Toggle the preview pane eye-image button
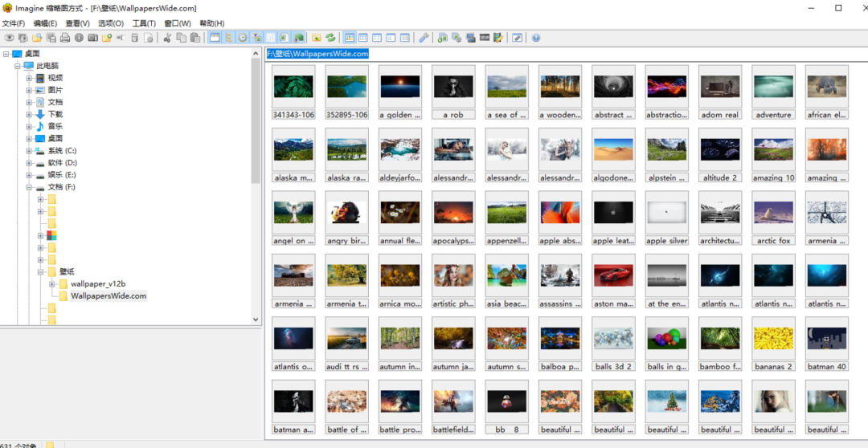This screenshot has width=868, height=448. click(257, 38)
